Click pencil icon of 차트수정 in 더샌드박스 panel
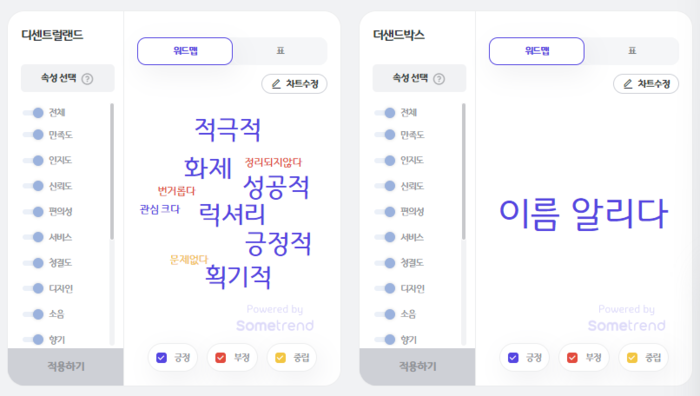This screenshot has height=396, width=700. (628, 84)
